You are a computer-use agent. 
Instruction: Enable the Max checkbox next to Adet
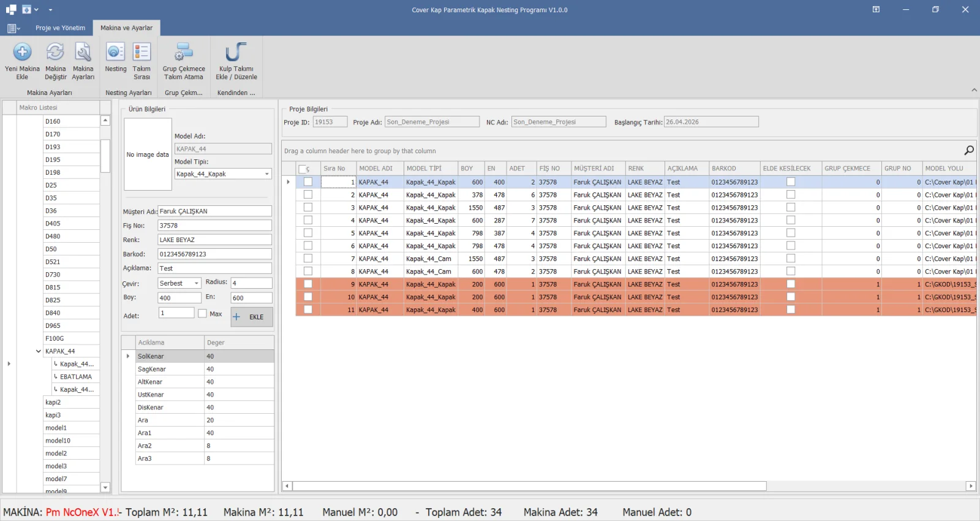[203, 313]
